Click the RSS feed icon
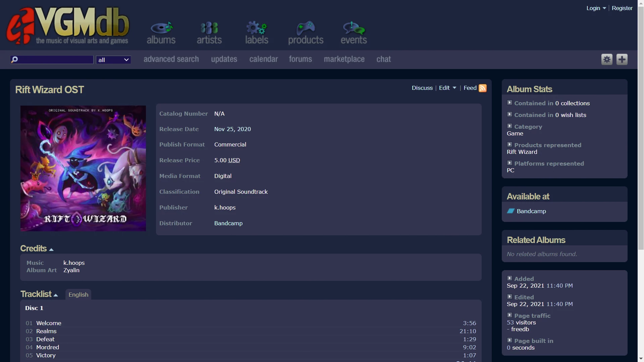This screenshot has height=362, width=644. pos(483,88)
